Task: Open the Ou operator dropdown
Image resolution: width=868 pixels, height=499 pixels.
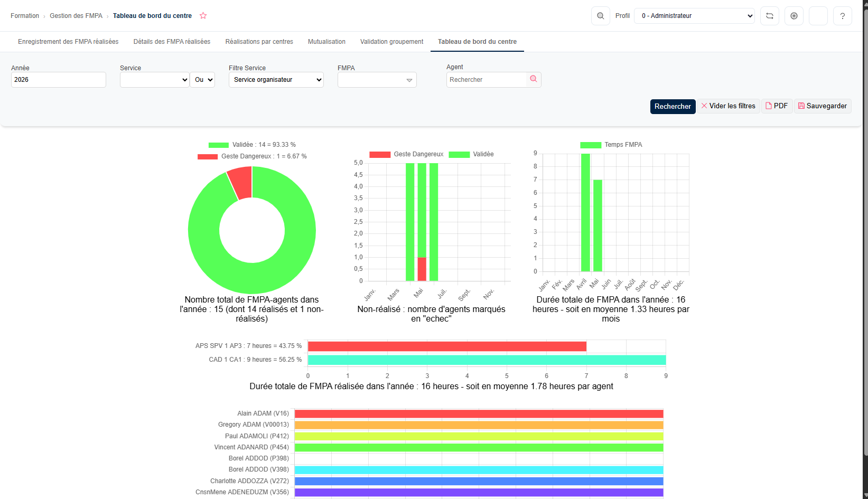Action: (202, 80)
